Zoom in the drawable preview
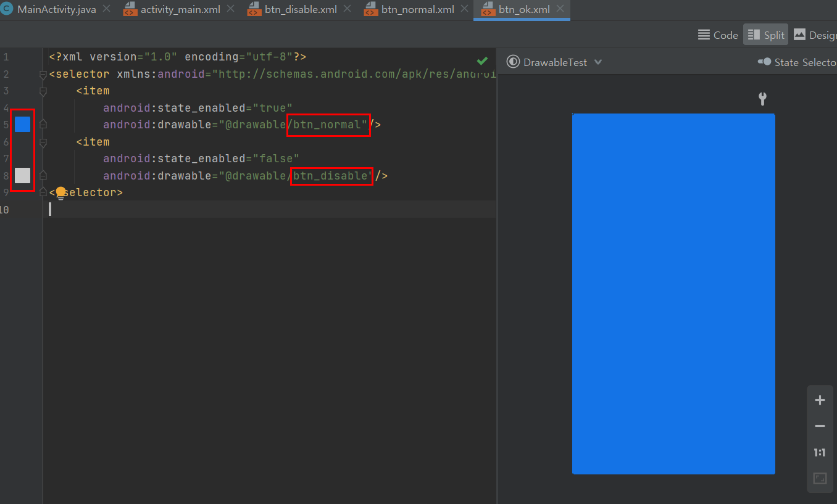The image size is (837, 504). point(820,400)
